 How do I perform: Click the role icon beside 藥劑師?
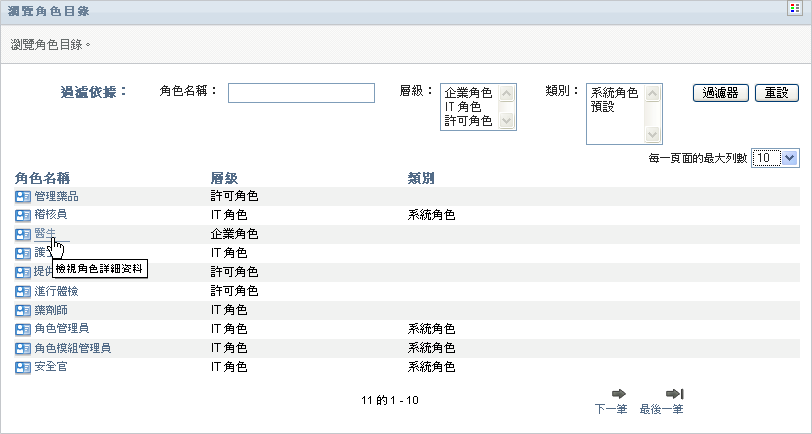tap(23, 310)
